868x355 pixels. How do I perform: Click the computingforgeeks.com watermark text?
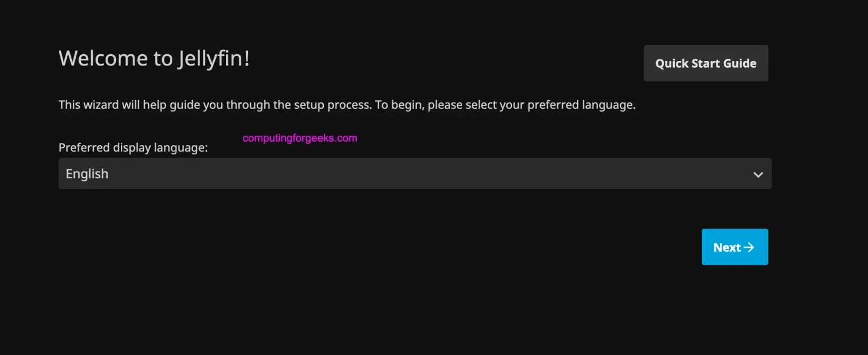pos(300,138)
